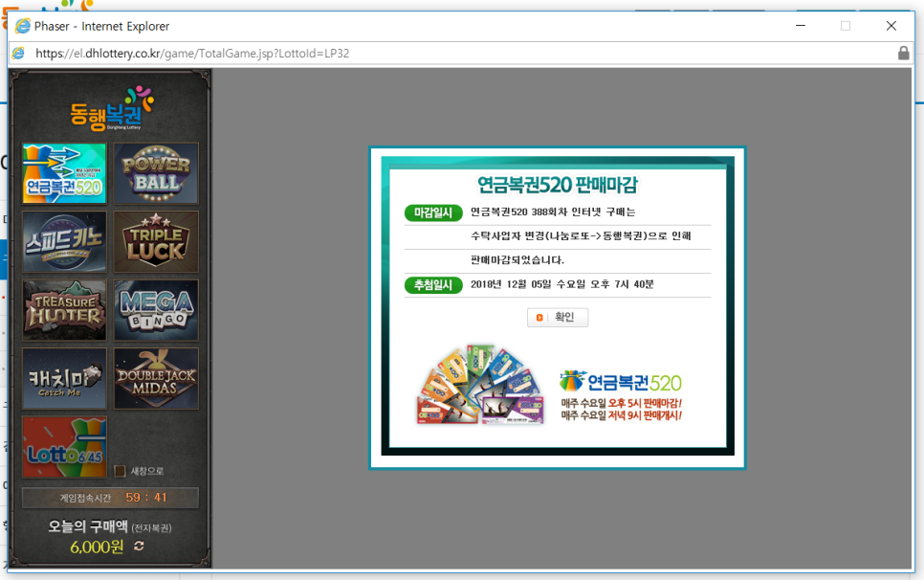Open the Treasure Hunter game
The image size is (924, 580).
point(64,310)
